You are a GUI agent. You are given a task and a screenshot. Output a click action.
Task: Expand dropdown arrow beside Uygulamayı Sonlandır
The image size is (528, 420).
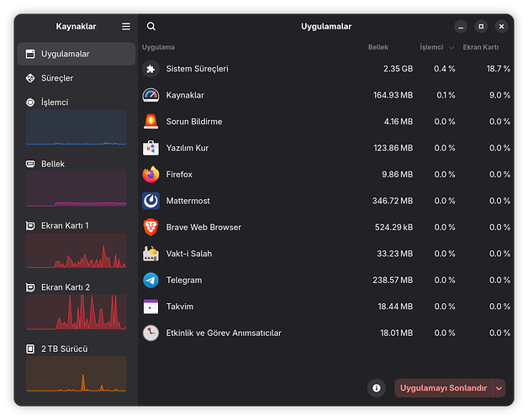[x=499, y=388]
